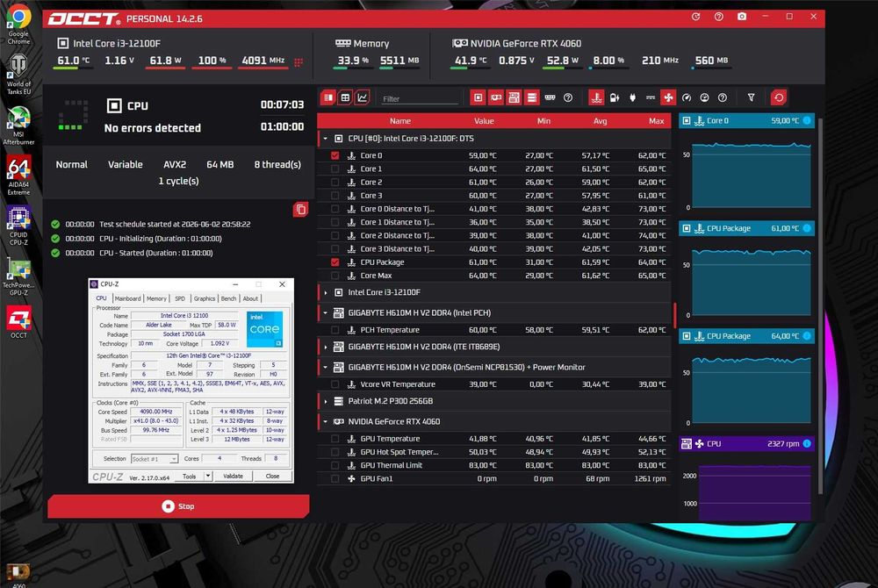Click the core grid icon next to 4091 MHz
Viewport: 878px width, 588px height.
pyautogui.click(x=299, y=62)
